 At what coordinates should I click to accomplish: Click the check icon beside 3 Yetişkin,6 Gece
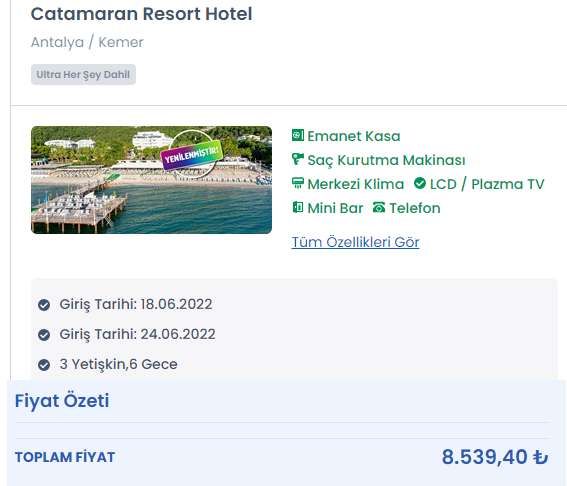click(x=44, y=365)
